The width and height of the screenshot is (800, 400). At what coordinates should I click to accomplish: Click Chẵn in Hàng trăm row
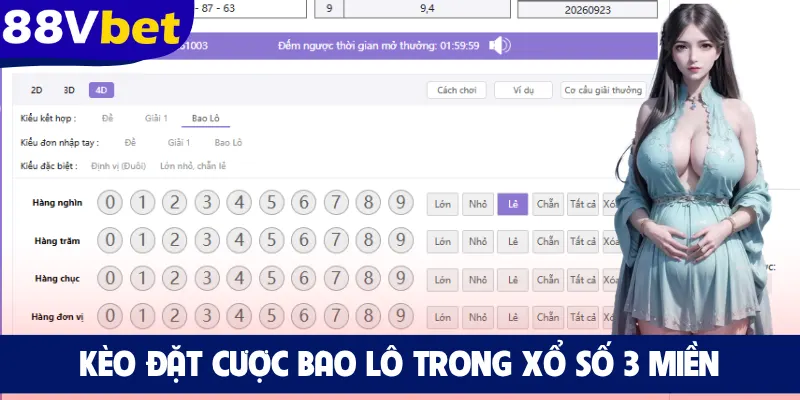pos(548,242)
